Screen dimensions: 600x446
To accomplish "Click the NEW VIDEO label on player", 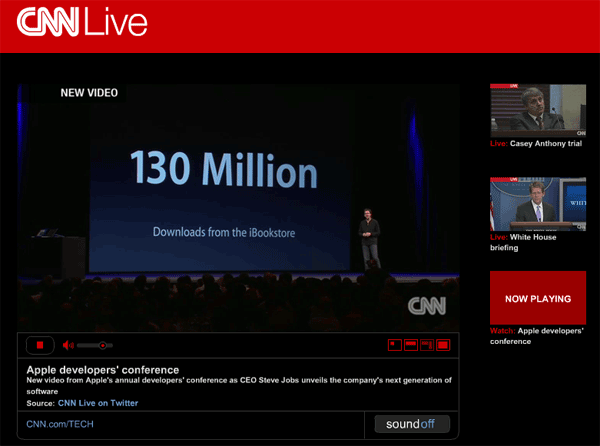I will coord(89,93).
